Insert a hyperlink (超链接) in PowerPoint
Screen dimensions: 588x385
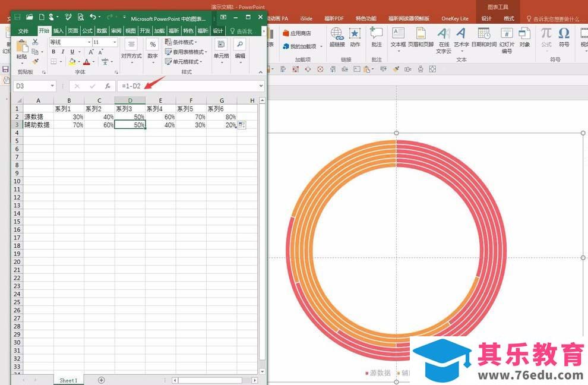point(337,37)
